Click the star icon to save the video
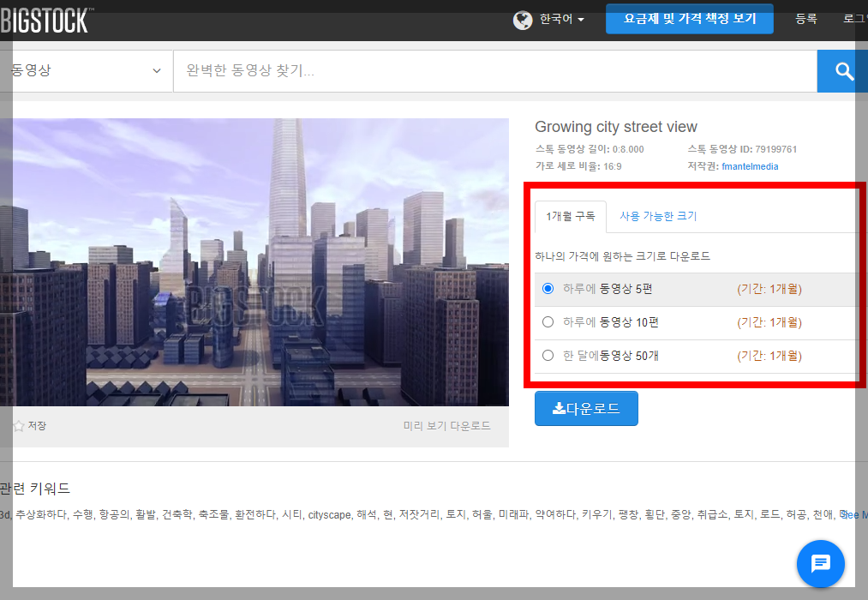 tap(16, 424)
